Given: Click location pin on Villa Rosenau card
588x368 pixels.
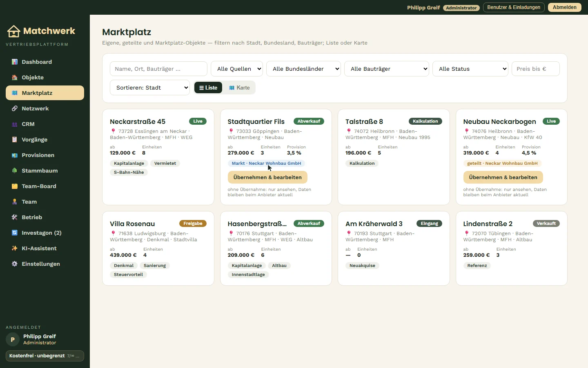Looking at the screenshot, I should 113,233.
